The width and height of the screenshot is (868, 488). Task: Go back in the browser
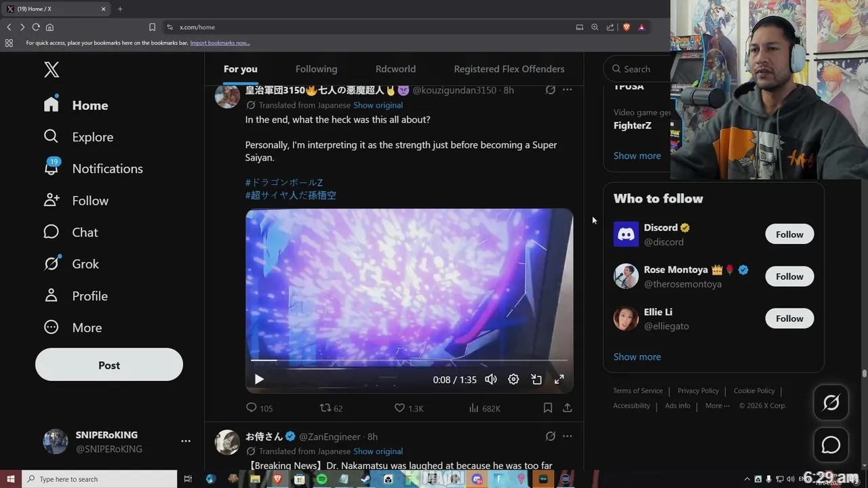click(9, 27)
